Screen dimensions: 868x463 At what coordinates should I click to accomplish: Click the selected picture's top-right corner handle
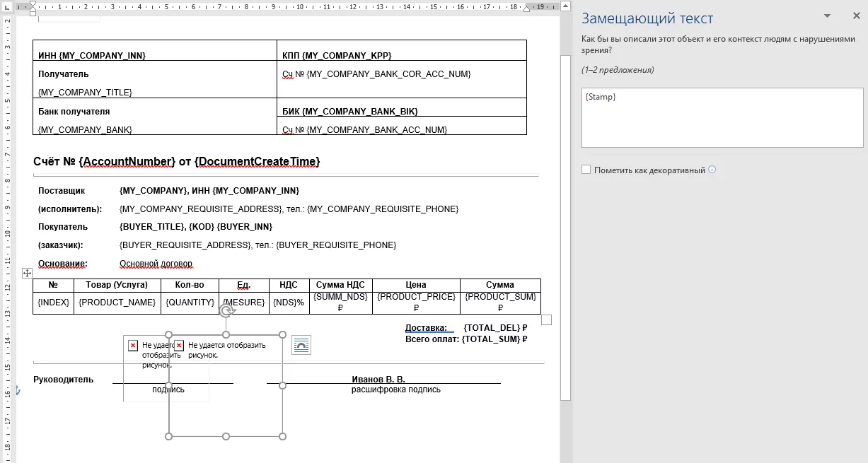click(x=282, y=334)
